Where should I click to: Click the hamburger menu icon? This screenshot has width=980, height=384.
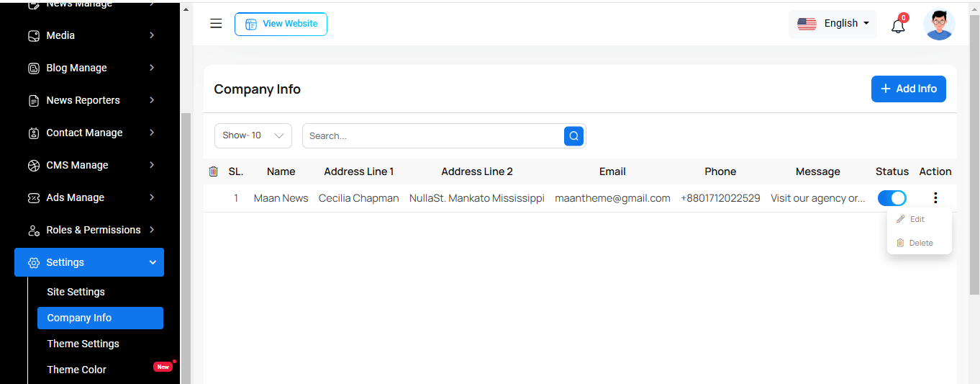pos(216,24)
